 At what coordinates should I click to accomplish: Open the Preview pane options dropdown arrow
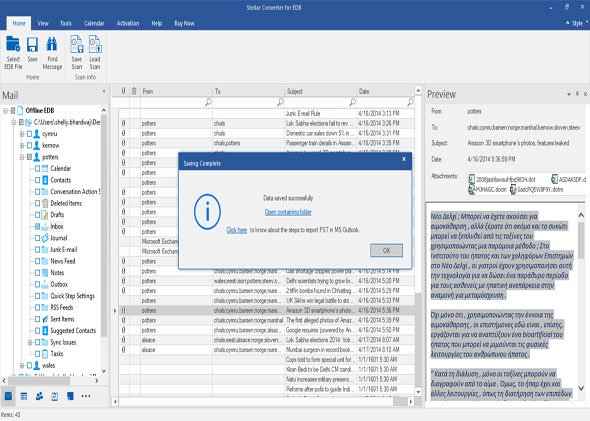coord(569,94)
